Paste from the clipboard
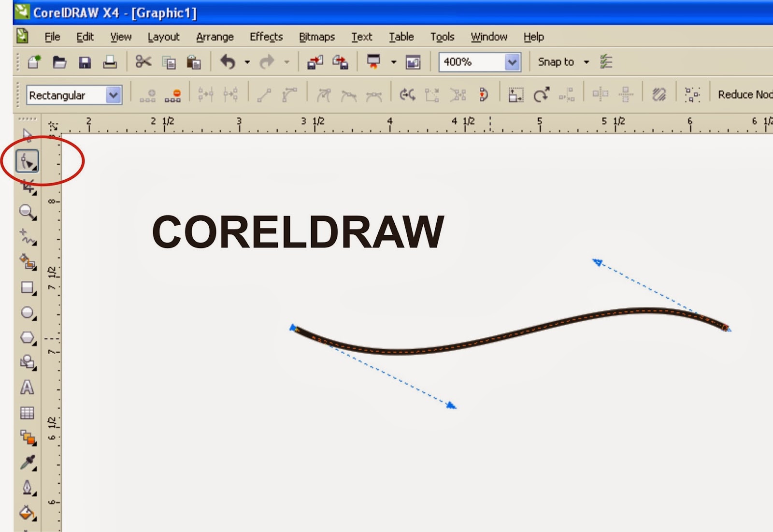Image resolution: width=773 pixels, height=532 pixels. [x=194, y=62]
